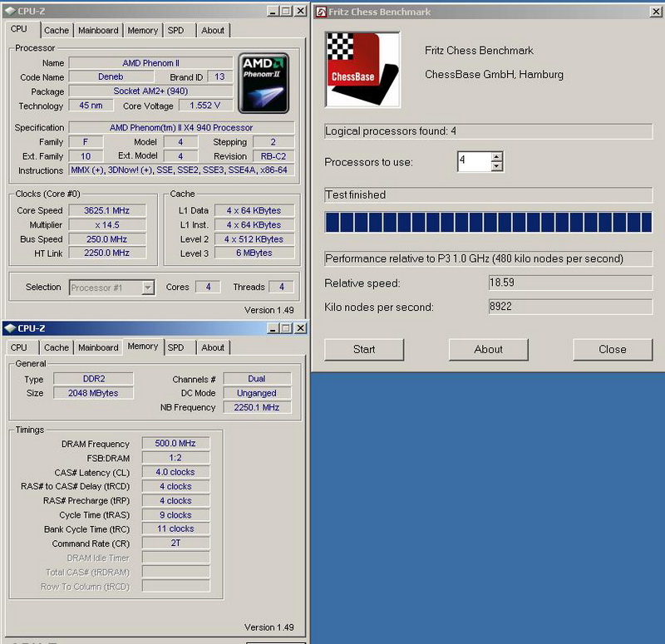Click the Core Speed value 3625.1 MHz
Screen dimensions: 665x644
pyautogui.click(x=107, y=210)
